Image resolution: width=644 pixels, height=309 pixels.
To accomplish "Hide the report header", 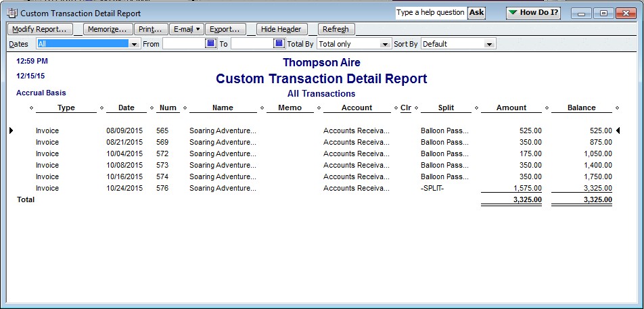I will pos(282,29).
